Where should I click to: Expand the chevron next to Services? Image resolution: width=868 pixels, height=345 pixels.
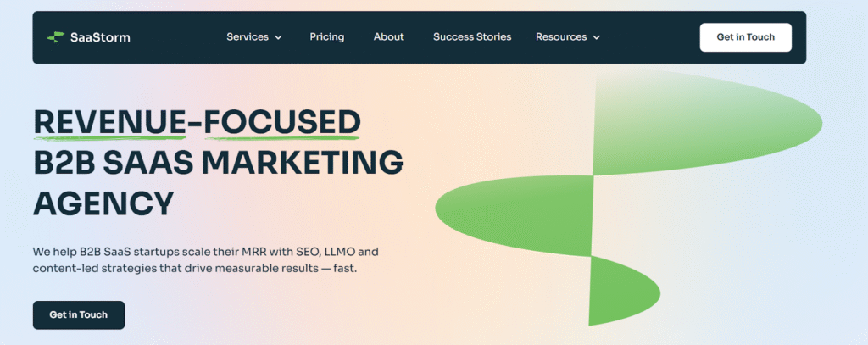(x=278, y=37)
